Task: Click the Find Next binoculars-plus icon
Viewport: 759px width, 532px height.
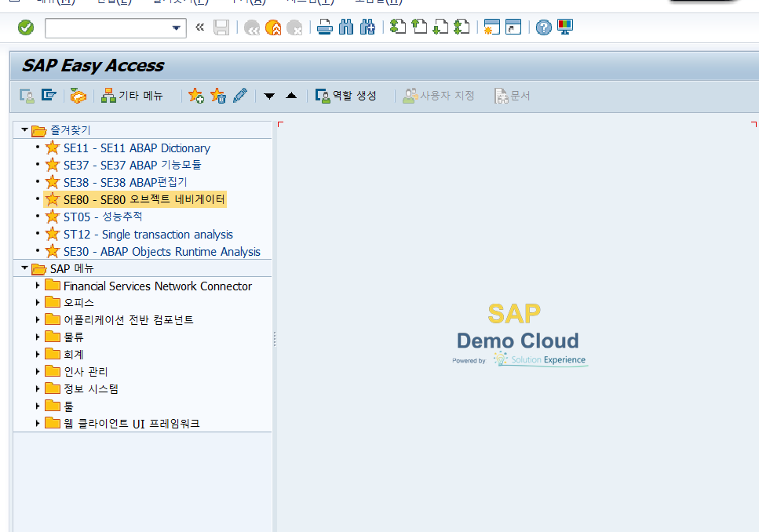Action: [x=367, y=27]
